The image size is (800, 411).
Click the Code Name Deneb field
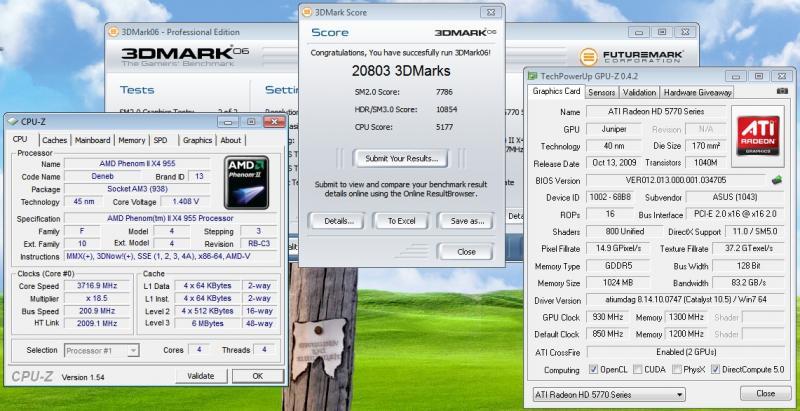pyautogui.click(x=102, y=176)
